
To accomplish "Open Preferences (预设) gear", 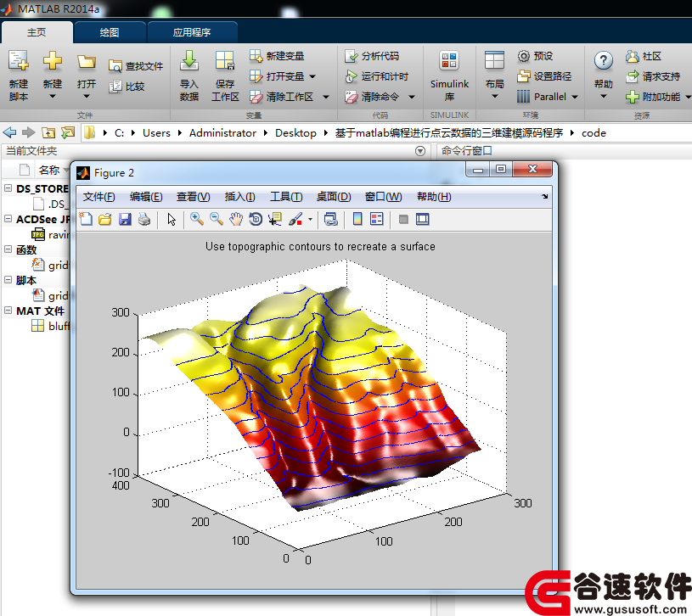I will [x=523, y=56].
